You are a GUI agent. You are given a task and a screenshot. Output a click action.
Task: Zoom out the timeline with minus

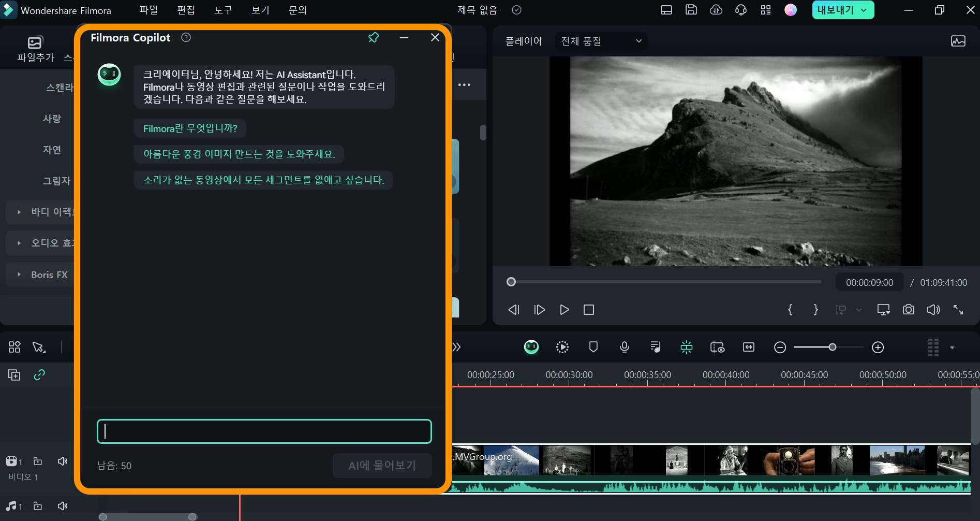780,348
